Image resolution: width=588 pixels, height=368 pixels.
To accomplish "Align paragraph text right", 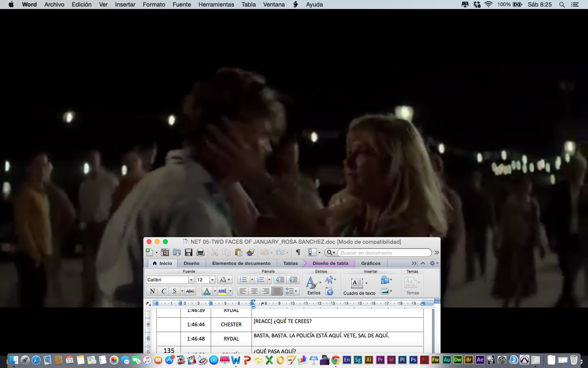I will [266, 291].
